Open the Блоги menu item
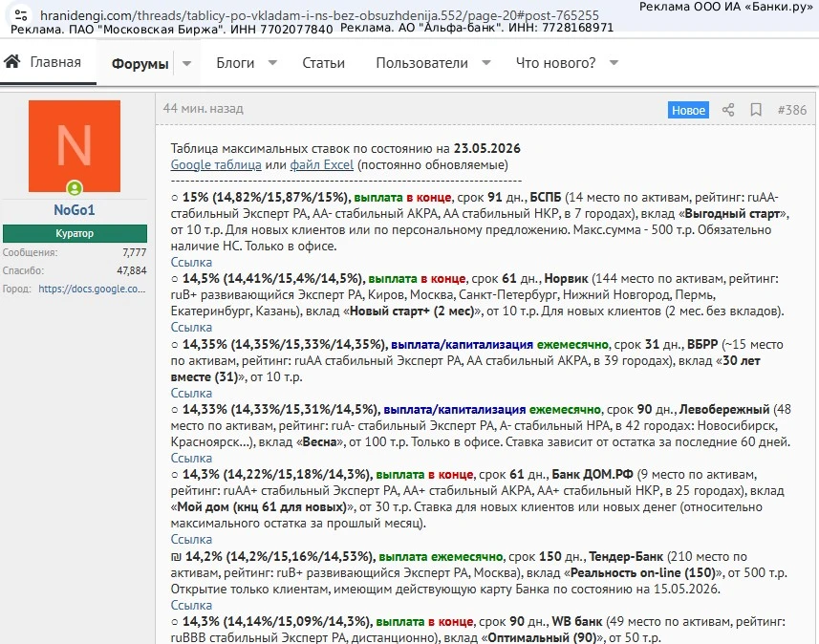The width and height of the screenshot is (819, 644). coord(235,63)
